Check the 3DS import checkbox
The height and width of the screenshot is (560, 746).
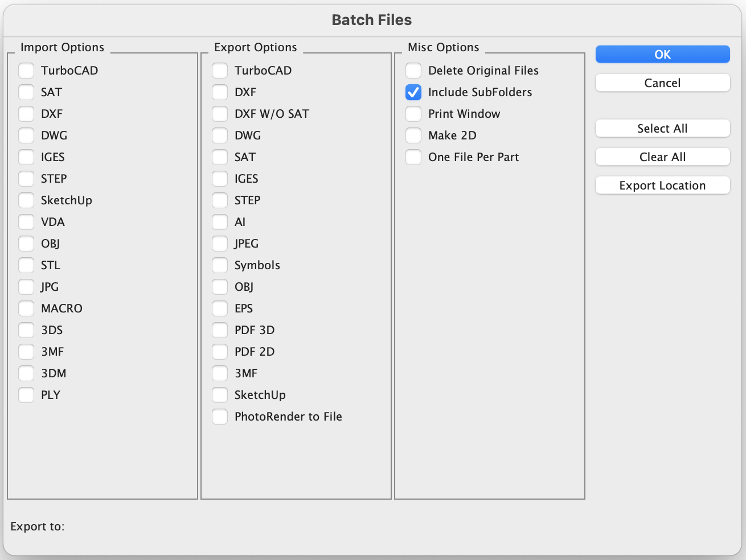tap(26, 330)
